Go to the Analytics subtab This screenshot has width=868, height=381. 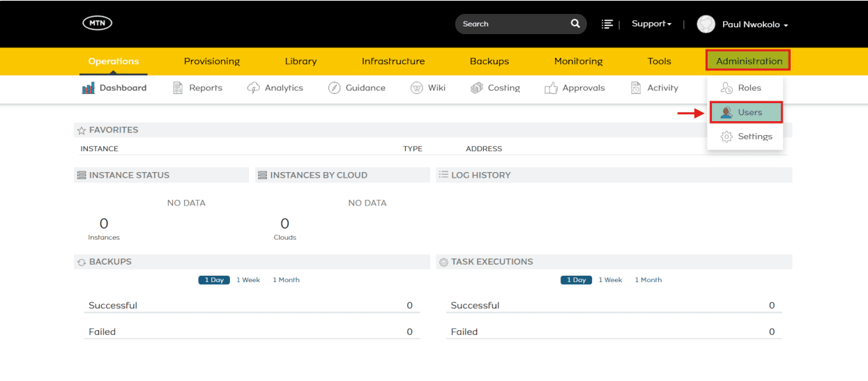click(275, 88)
